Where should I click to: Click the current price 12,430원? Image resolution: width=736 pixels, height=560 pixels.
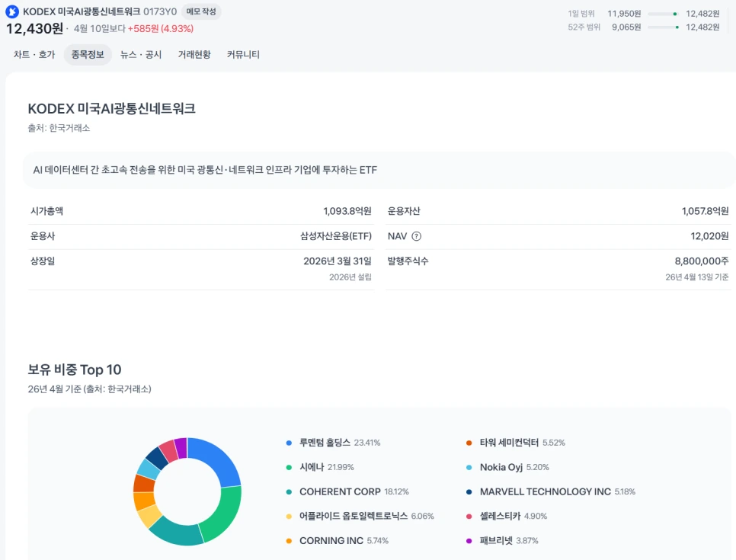click(34, 29)
